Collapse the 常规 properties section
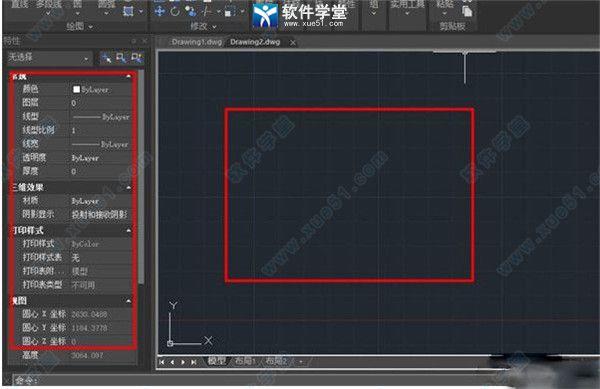The image size is (600, 389). coord(128,76)
